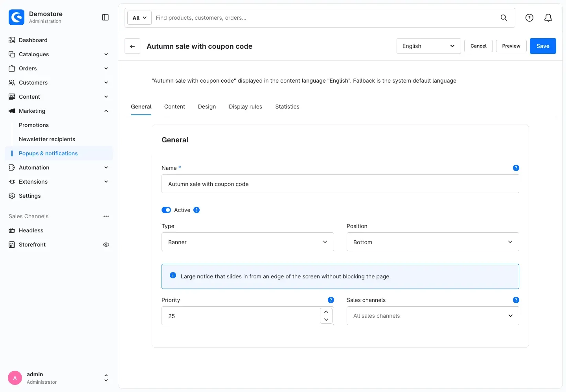Click the Storefront shop icon
566x392 pixels.
(x=12, y=245)
